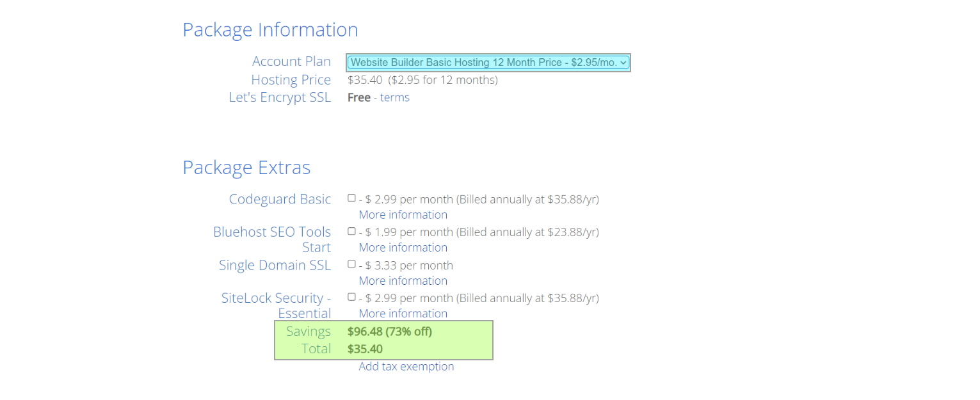980x400 pixels.
Task: Open More information under Bluehost SEO Tools
Action: 403,247
